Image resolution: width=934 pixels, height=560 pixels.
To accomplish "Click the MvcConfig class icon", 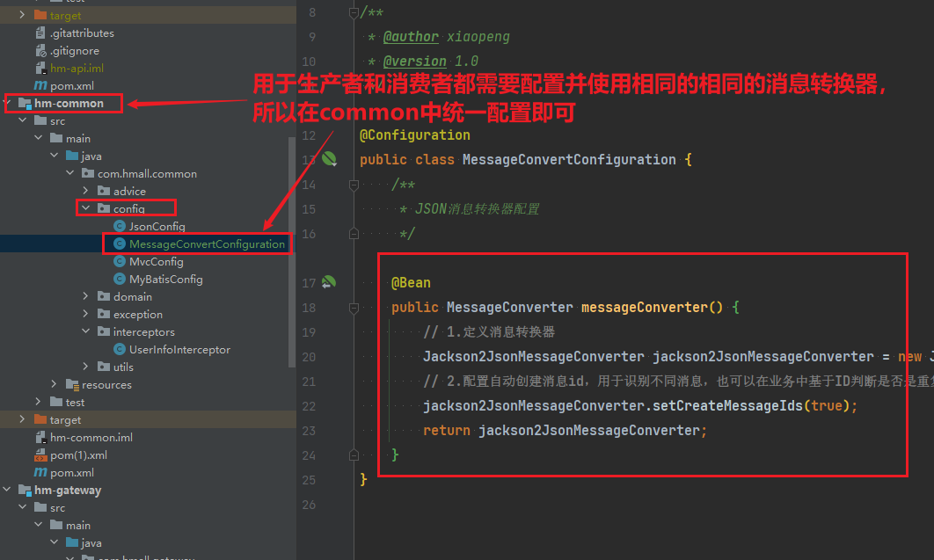I will point(120,261).
